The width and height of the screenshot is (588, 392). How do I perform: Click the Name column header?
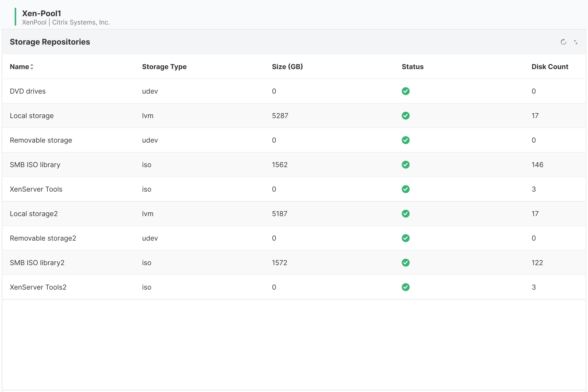(19, 67)
